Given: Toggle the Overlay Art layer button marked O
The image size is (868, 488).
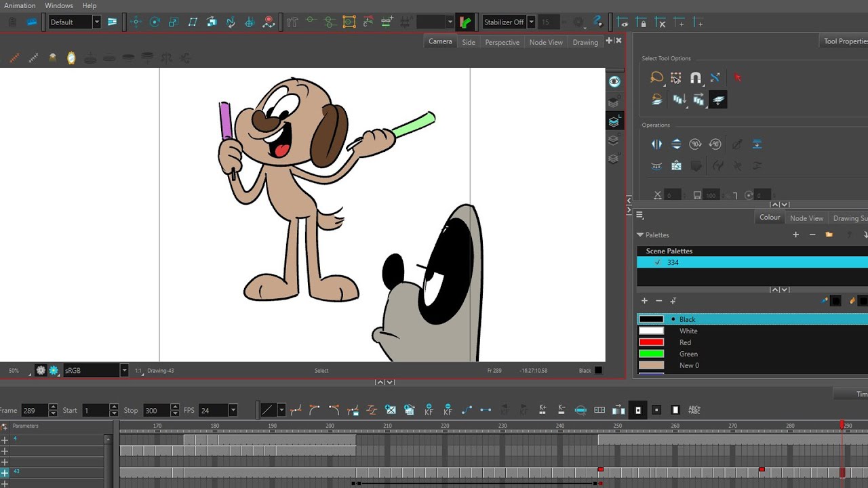Looking at the screenshot, I should click(x=614, y=102).
